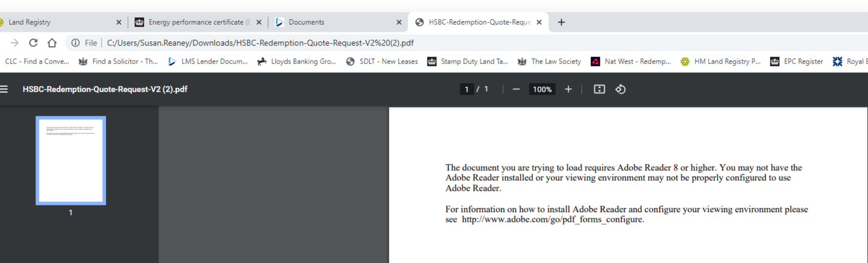Open a new browser tab
868x263 pixels.
pos(561,22)
